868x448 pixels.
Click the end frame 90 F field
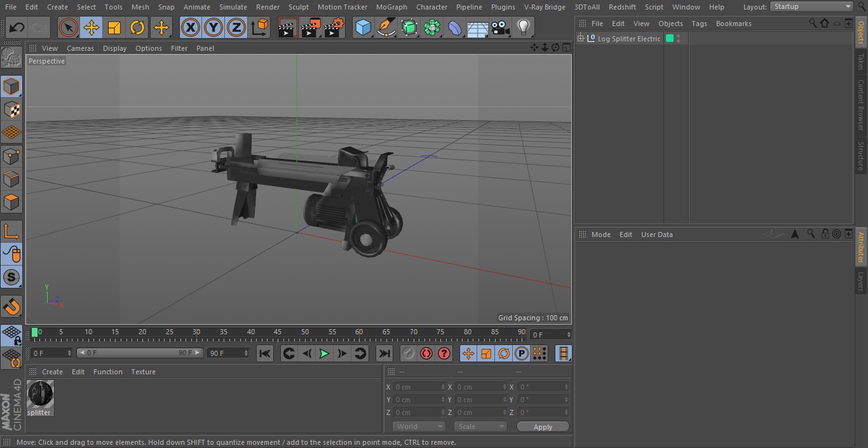[227, 353]
